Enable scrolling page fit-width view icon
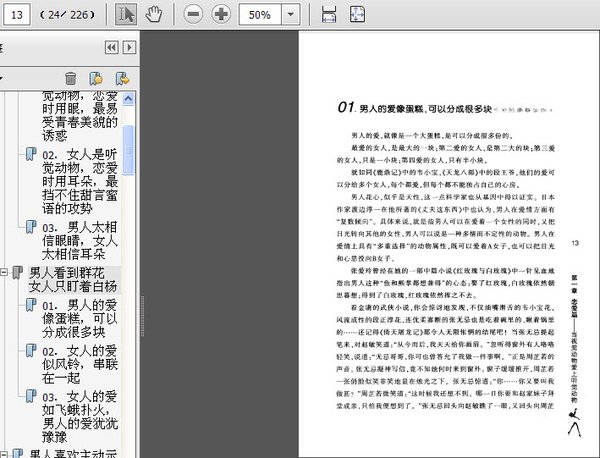Viewport: 600px width, 458px height. (328, 15)
